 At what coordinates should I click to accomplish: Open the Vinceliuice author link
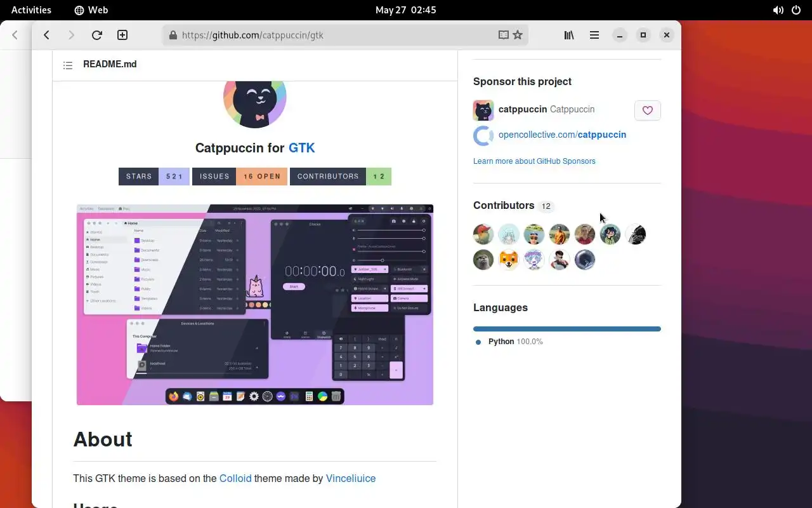click(351, 478)
